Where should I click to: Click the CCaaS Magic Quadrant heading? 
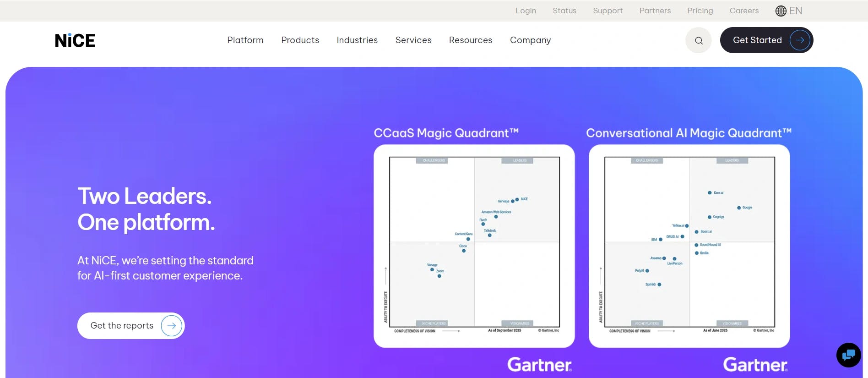[446, 133]
